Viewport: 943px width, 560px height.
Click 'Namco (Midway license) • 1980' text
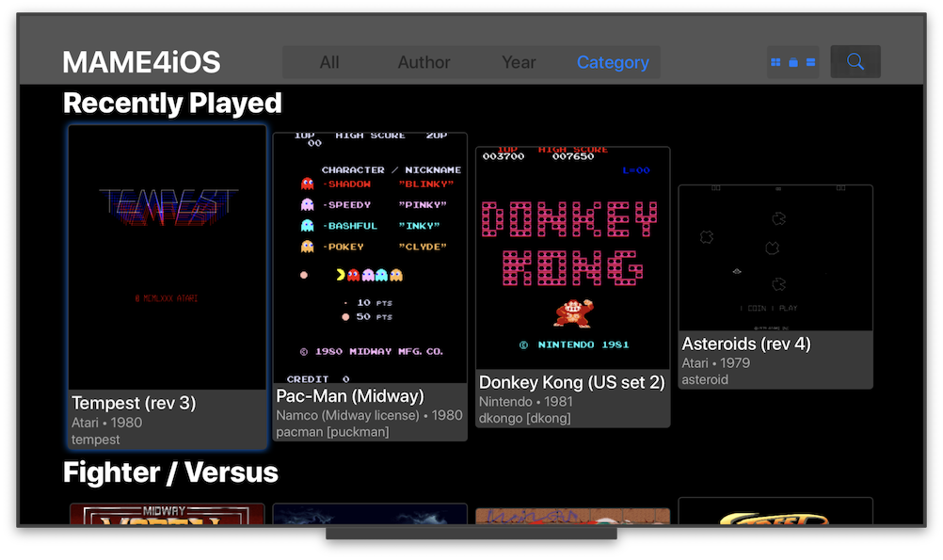pyautogui.click(x=369, y=415)
